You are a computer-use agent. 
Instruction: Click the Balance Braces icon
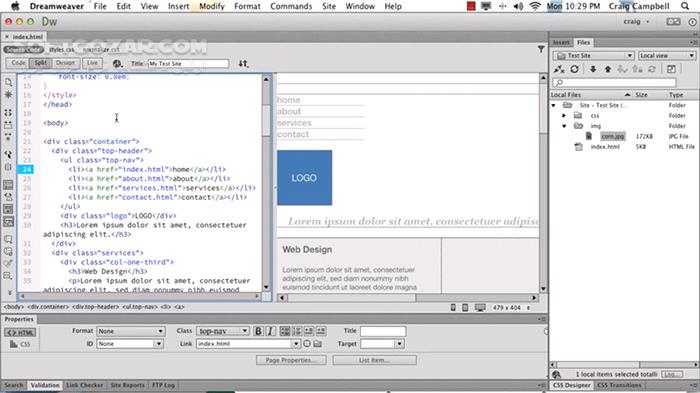click(x=8, y=167)
